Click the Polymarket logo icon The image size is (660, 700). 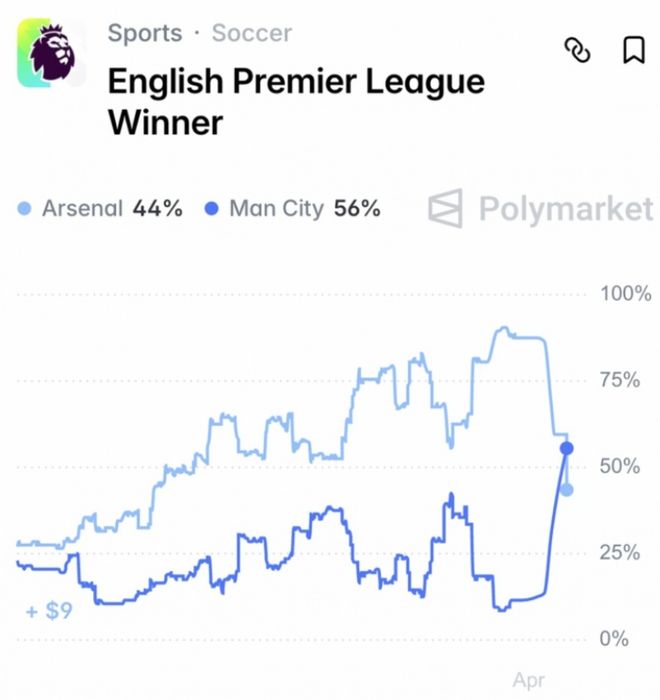446,209
